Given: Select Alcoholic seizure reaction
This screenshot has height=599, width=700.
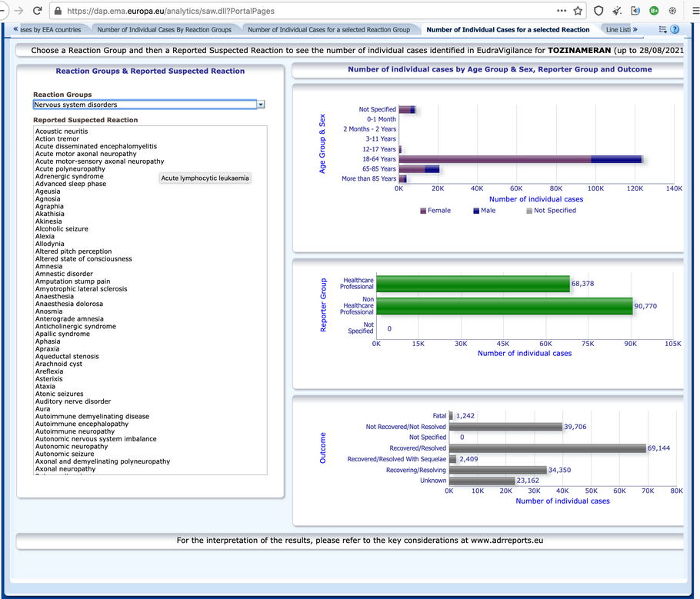Looking at the screenshot, I should coord(62,229).
